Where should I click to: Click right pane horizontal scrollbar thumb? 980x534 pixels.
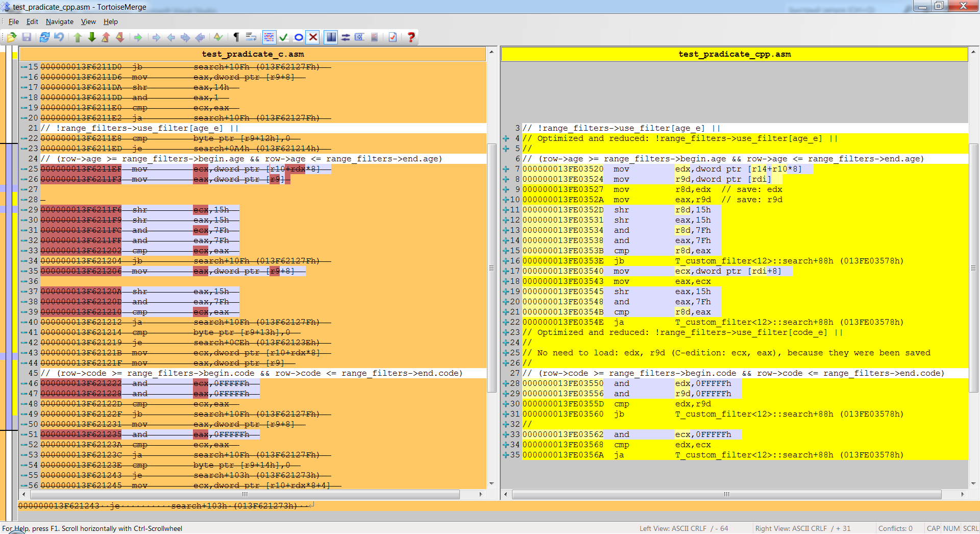(726, 494)
